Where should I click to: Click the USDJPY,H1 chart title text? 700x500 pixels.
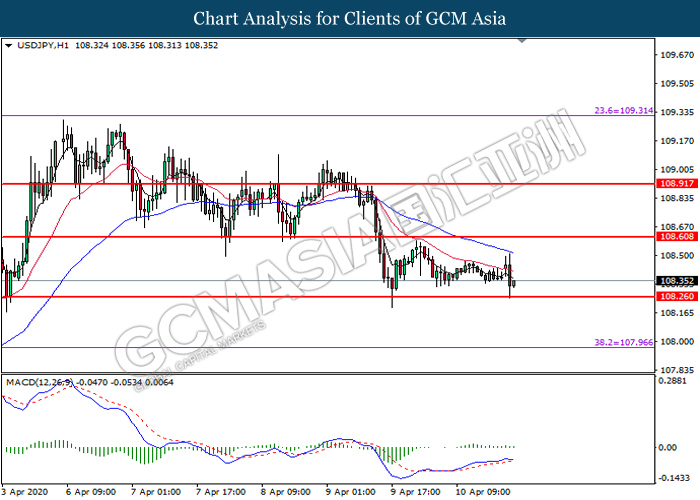43,45
